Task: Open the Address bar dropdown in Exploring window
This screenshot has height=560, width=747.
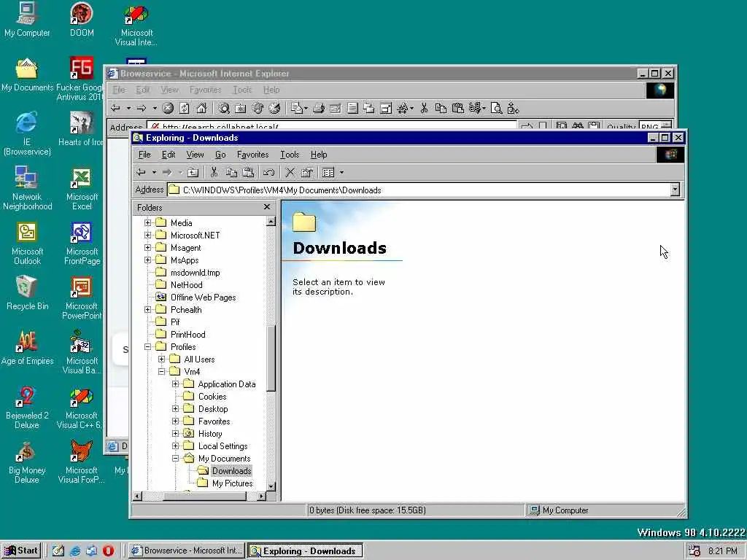Action: click(675, 190)
